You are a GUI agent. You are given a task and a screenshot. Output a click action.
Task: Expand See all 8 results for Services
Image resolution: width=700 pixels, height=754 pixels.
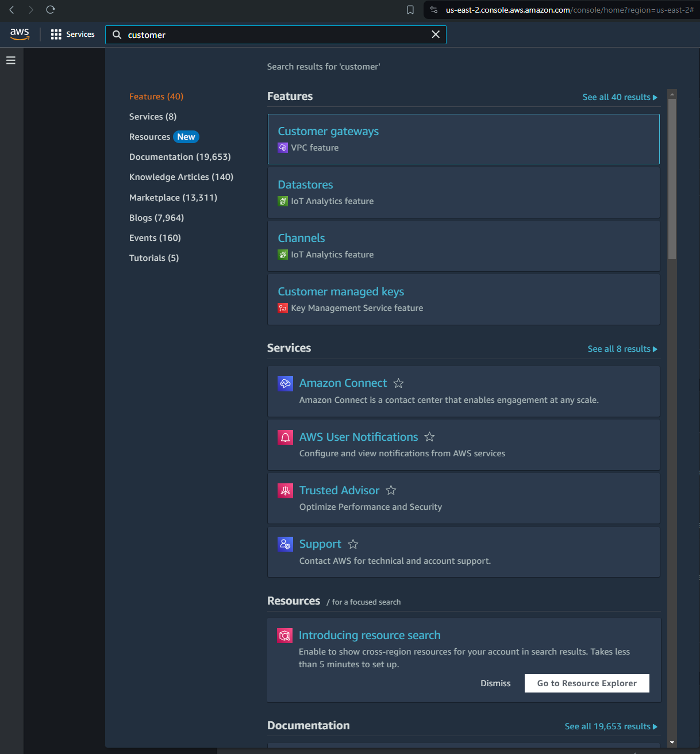coord(622,349)
